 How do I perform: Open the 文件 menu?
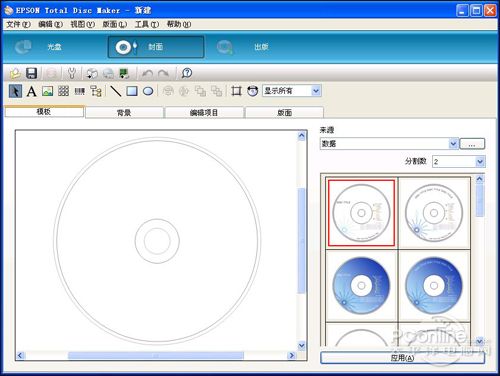point(18,24)
